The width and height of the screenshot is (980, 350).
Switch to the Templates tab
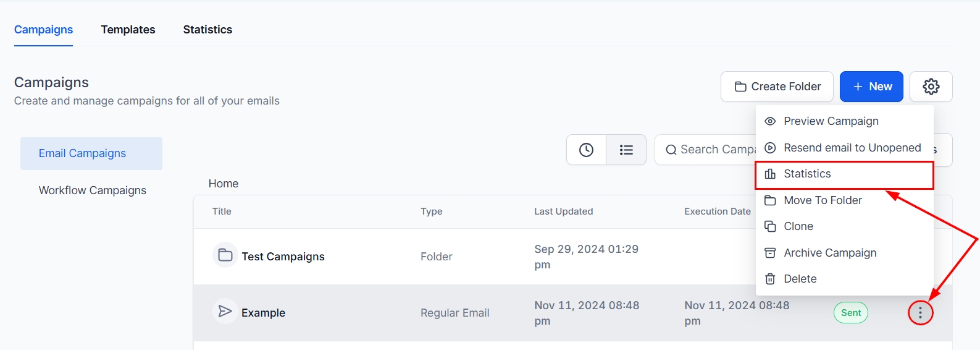(128, 30)
